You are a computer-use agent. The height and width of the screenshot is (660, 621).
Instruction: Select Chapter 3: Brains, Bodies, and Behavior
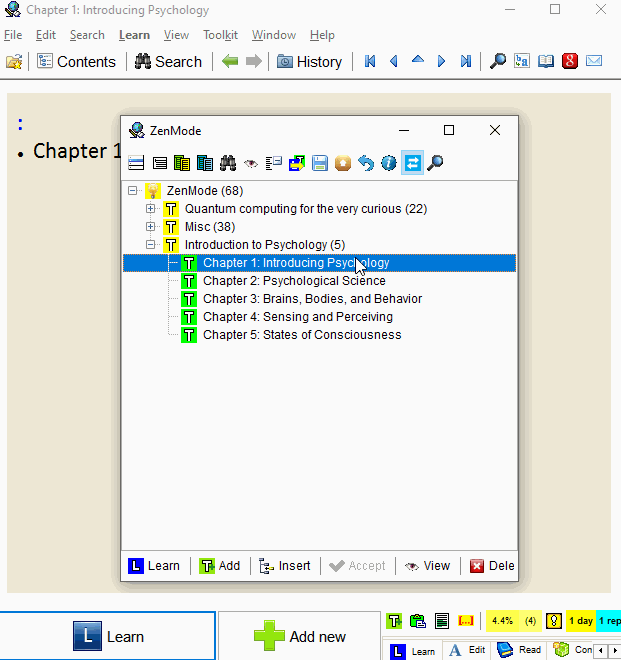coord(312,299)
